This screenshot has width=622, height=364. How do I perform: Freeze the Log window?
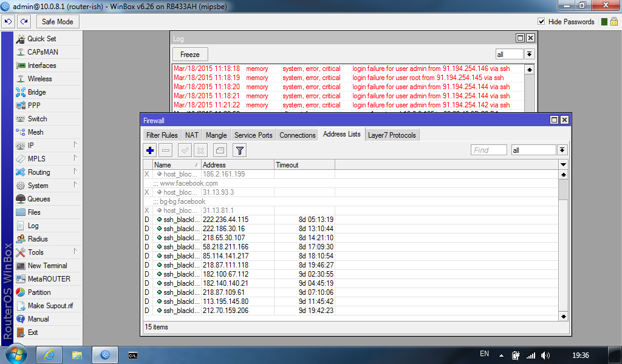190,55
